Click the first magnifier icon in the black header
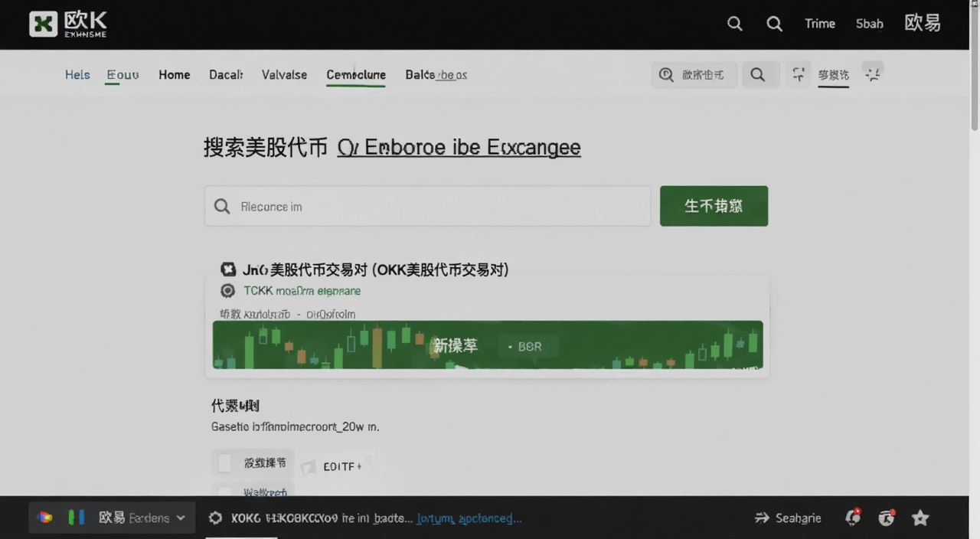Screen dimensions: 980x539 tap(735, 24)
